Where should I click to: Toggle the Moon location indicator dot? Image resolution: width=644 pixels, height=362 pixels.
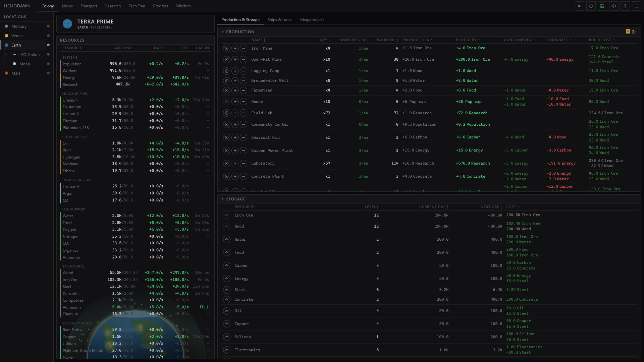tap(48, 64)
